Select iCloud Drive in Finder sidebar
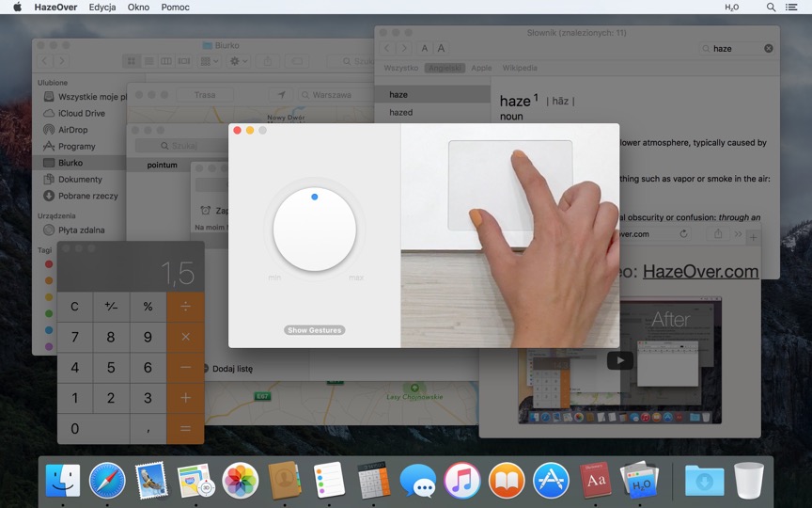 coord(80,113)
